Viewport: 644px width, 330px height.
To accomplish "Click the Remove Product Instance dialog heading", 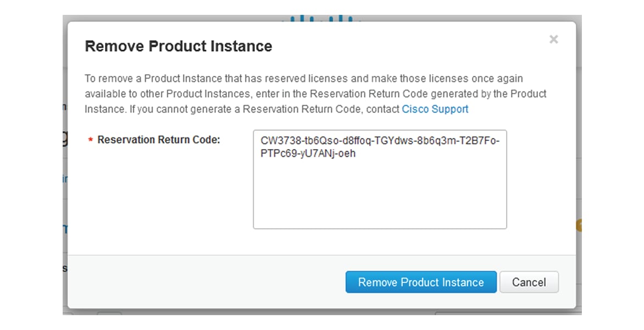I will coord(178,46).
